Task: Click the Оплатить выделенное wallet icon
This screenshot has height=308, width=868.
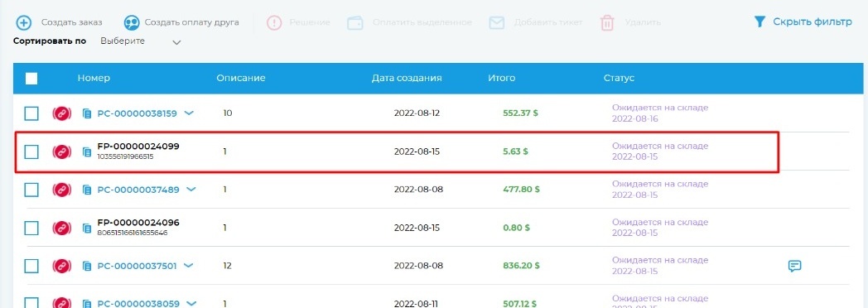Action: click(355, 22)
